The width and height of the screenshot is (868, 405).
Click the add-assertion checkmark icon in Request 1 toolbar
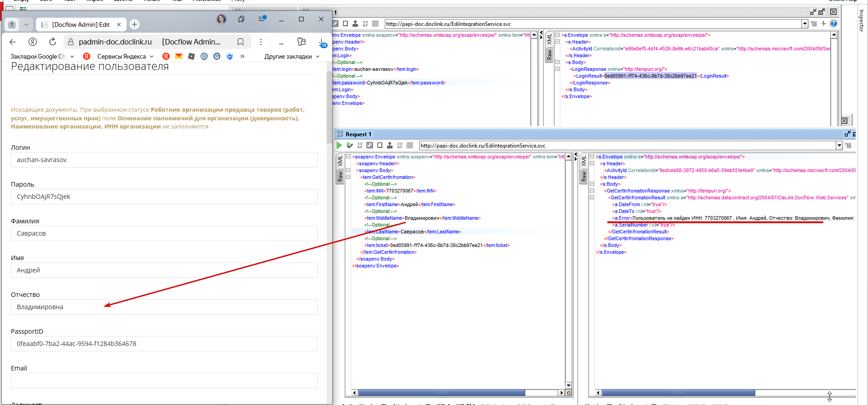(349, 145)
